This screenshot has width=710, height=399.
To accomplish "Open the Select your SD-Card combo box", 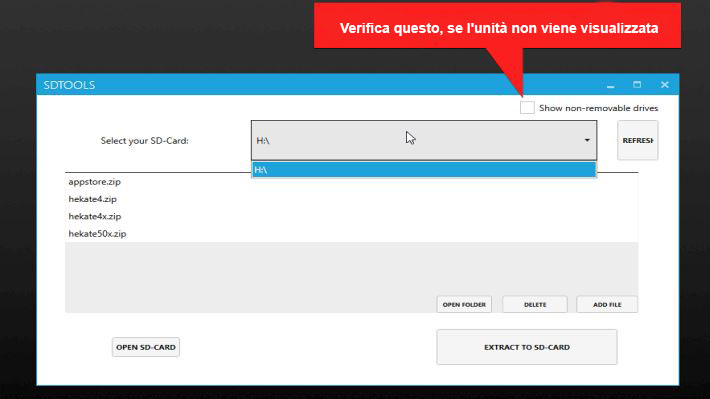I will pos(424,140).
